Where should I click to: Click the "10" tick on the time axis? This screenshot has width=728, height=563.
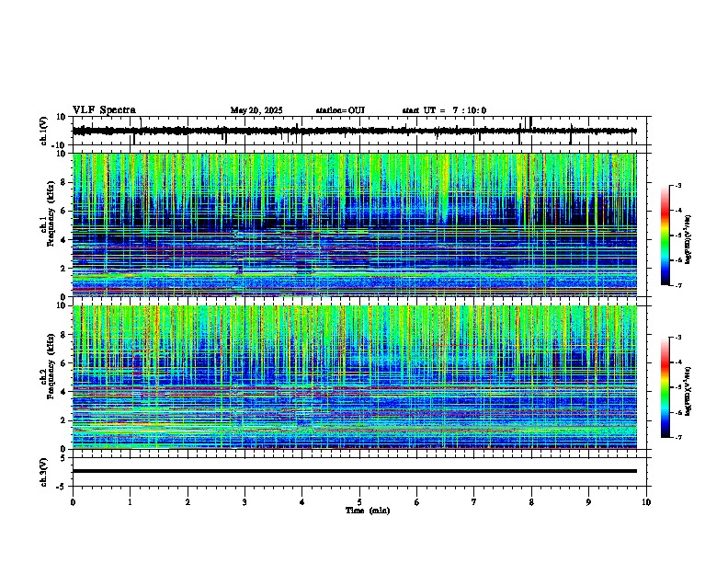point(646,502)
